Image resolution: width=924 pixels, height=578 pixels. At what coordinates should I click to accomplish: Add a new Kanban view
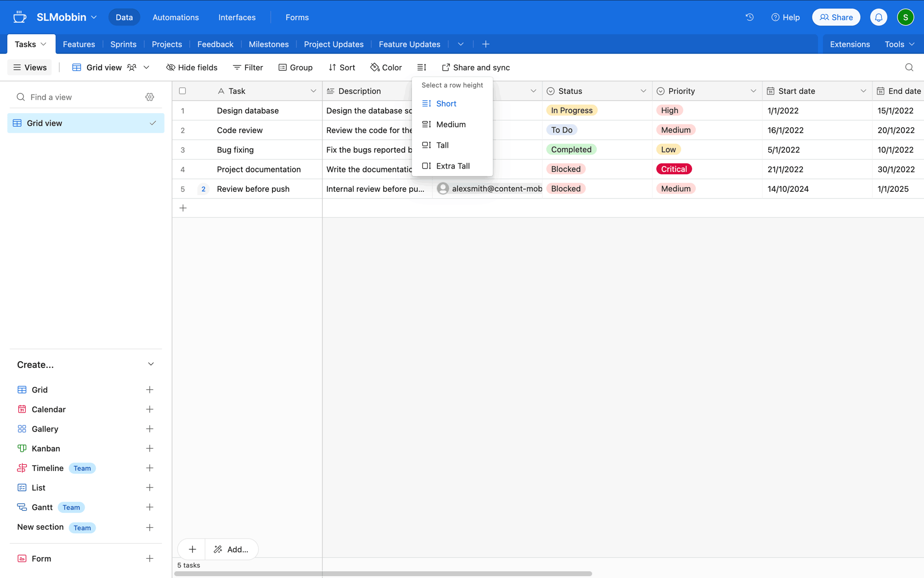[150, 448]
